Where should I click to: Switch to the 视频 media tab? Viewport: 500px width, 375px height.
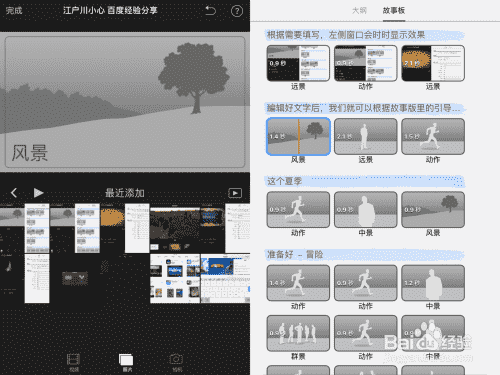click(74, 363)
